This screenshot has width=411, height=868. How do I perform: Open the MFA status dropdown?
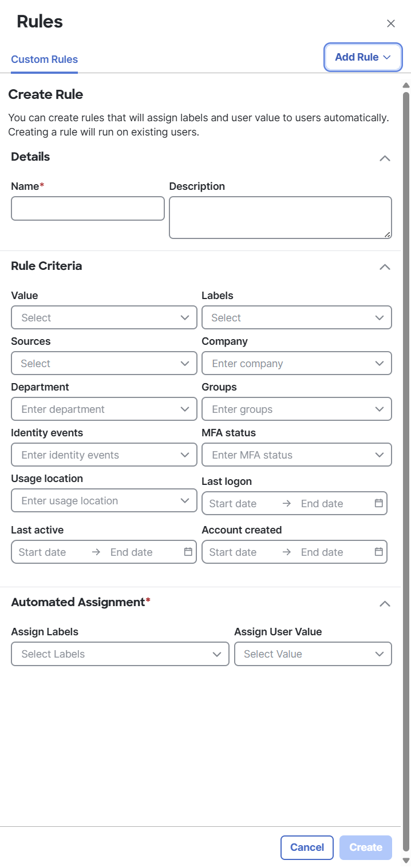(297, 455)
